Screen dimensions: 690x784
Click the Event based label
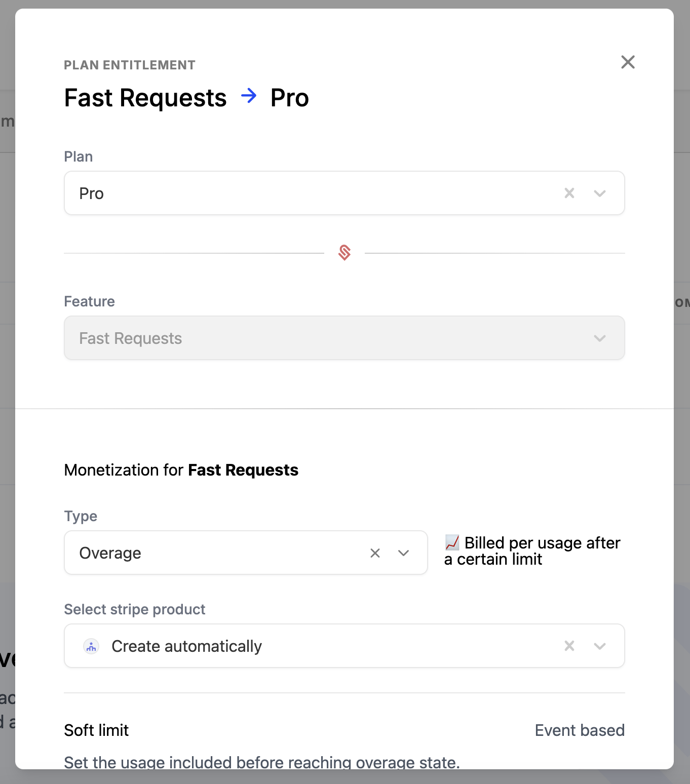tap(580, 730)
